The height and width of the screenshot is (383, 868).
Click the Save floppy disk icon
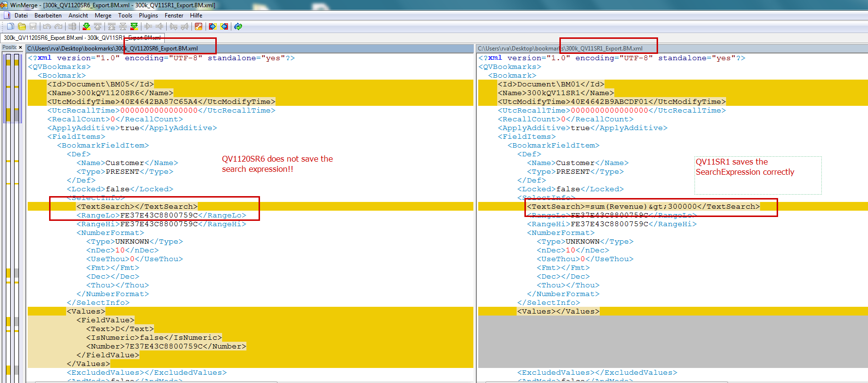(33, 26)
